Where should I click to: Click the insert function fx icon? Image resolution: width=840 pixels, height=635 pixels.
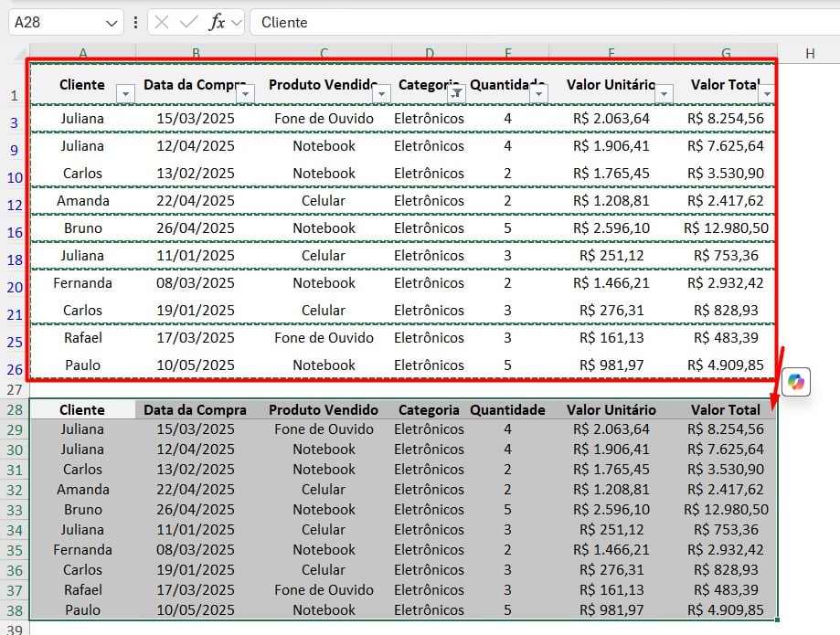217,23
